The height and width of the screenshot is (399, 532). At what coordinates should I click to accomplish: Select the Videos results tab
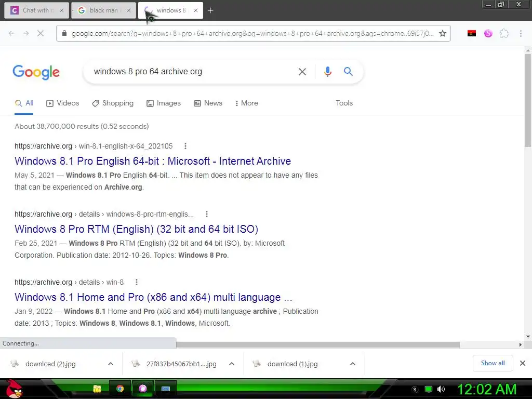[x=62, y=103]
